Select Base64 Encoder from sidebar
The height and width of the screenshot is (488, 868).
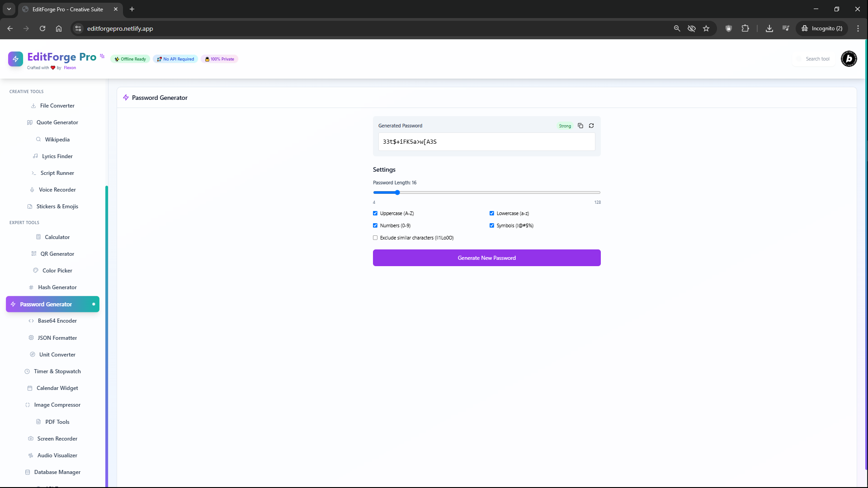point(57,321)
